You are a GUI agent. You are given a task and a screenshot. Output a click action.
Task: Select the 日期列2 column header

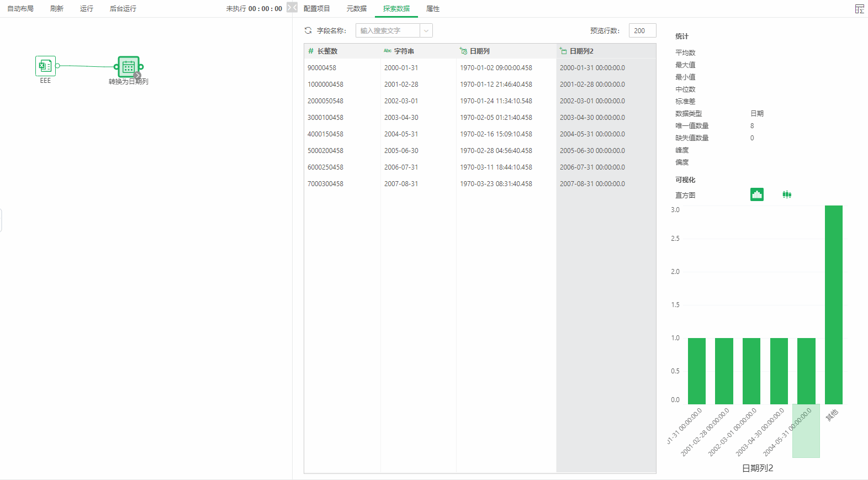pos(581,51)
